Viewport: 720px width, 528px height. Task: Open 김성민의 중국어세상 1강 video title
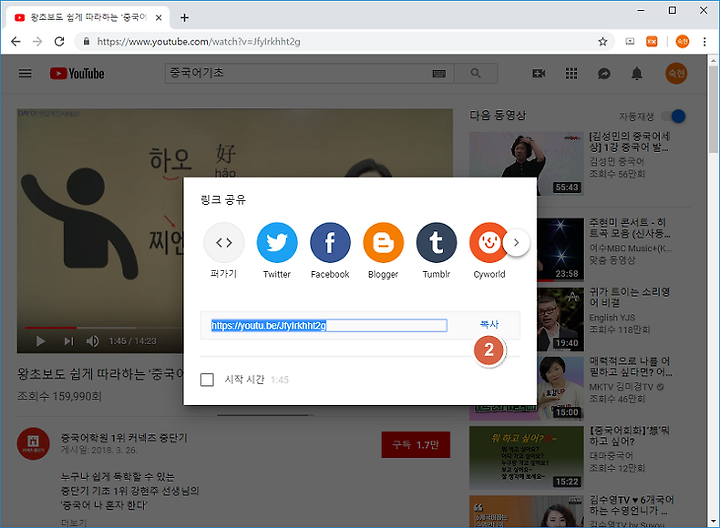coord(630,142)
